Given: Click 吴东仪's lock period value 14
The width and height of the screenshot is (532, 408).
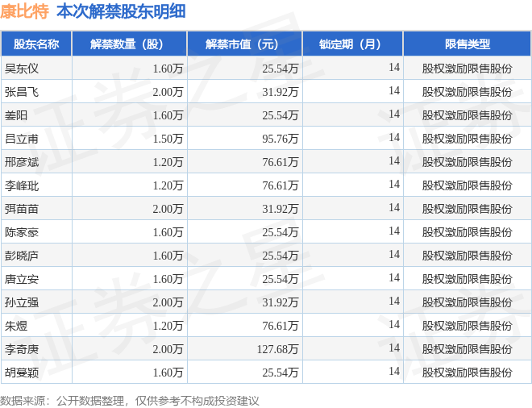Looking at the screenshot, I should (x=394, y=67).
